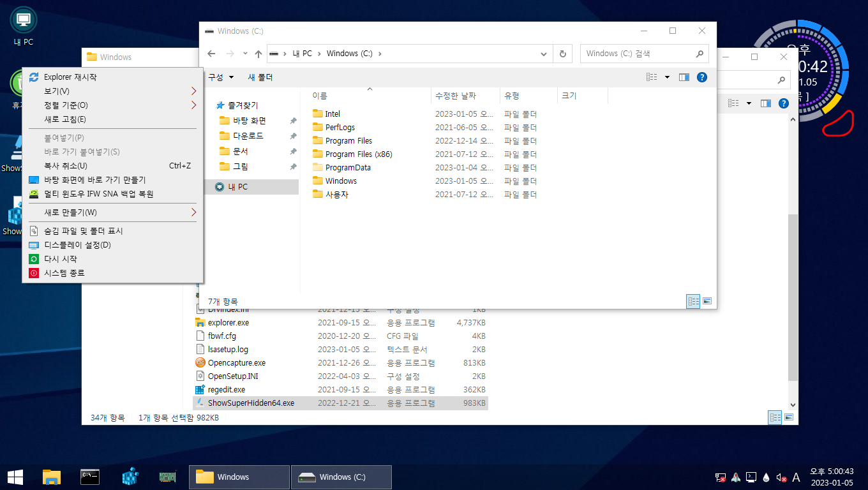Expand the 새로 만들기(W) submenu
868x490 pixels.
[112, 212]
